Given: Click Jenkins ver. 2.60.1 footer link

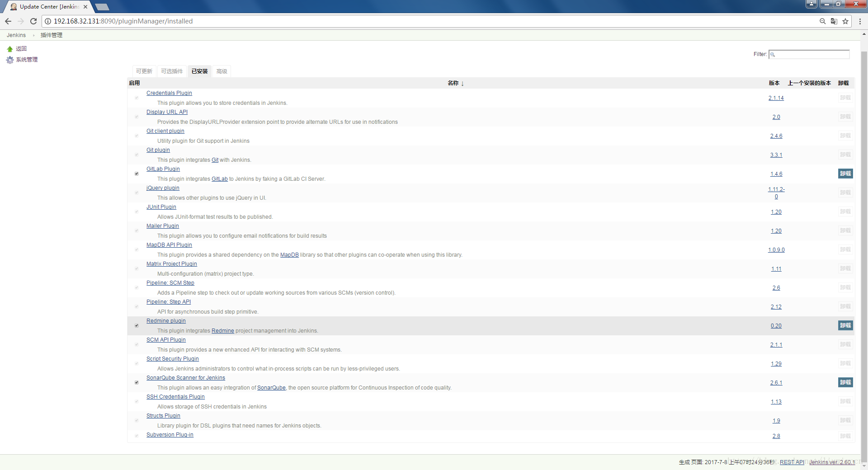Looking at the screenshot, I should coord(832,462).
